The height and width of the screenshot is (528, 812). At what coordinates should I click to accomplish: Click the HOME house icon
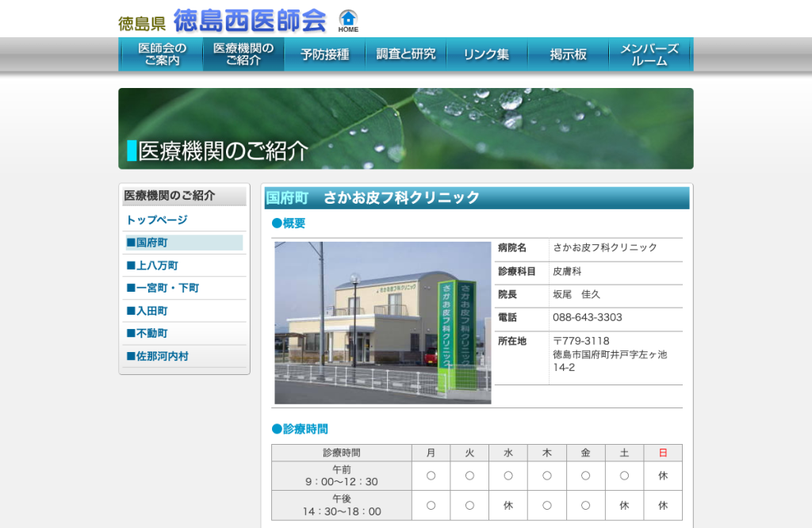click(x=348, y=21)
